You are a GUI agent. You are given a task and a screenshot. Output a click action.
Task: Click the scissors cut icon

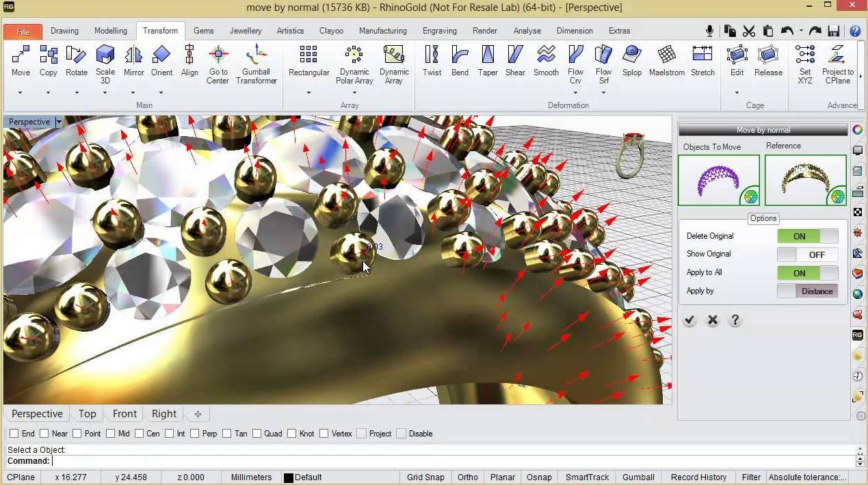tap(749, 31)
